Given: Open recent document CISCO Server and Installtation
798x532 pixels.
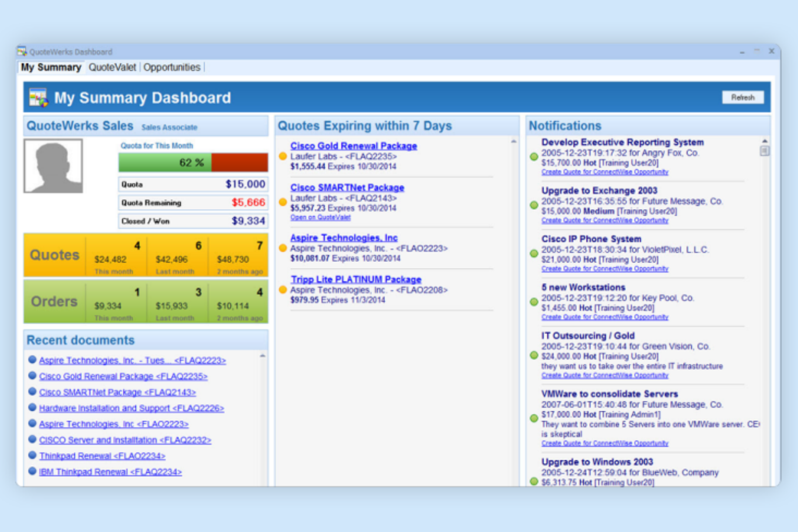Looking at the screenshot, I should (x=125, y=440).
